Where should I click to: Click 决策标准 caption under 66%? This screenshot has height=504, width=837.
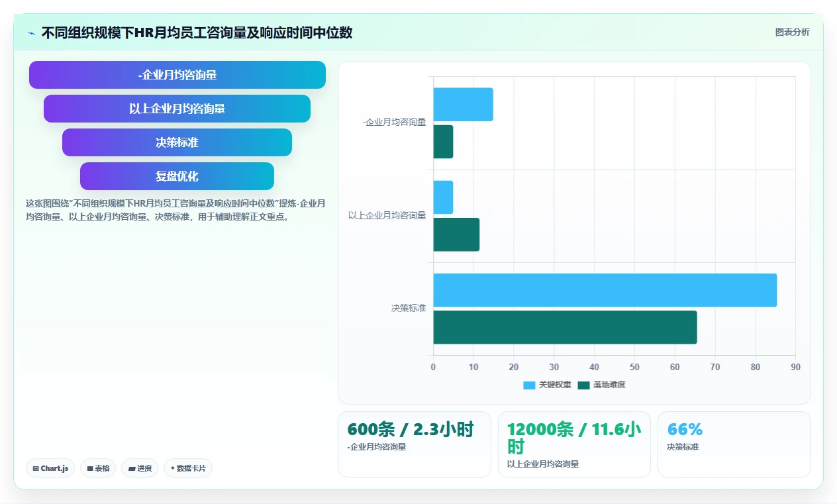683,447
